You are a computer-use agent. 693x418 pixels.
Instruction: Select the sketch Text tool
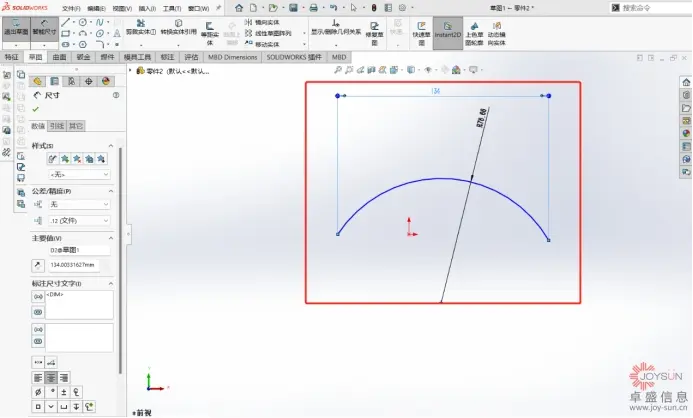[117, 34]
